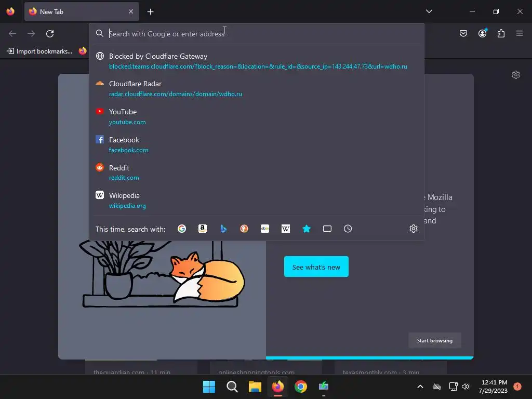Open new tab page personalize gear

click(516, 75)
